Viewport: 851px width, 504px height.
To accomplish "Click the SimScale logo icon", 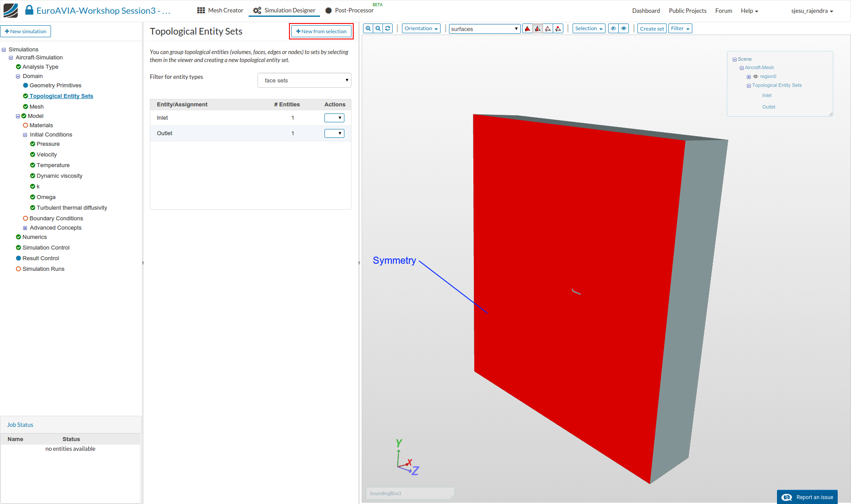I will click(11, 10).
